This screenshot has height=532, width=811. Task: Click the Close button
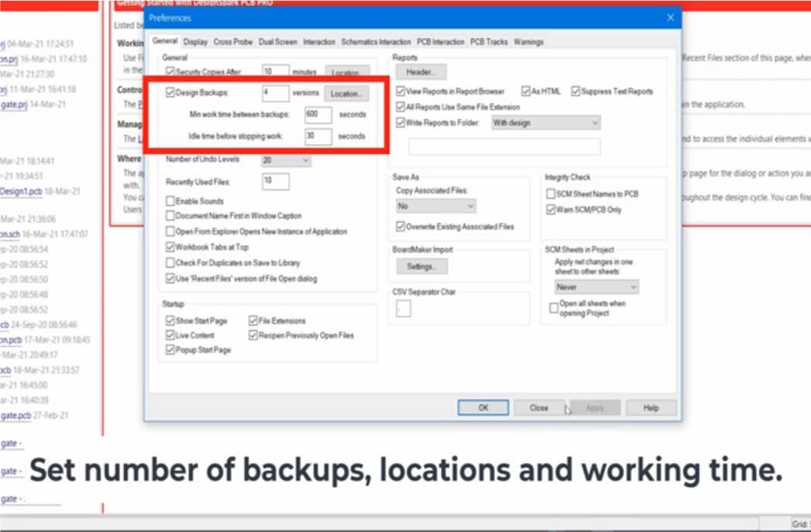(x=539, y=407)
